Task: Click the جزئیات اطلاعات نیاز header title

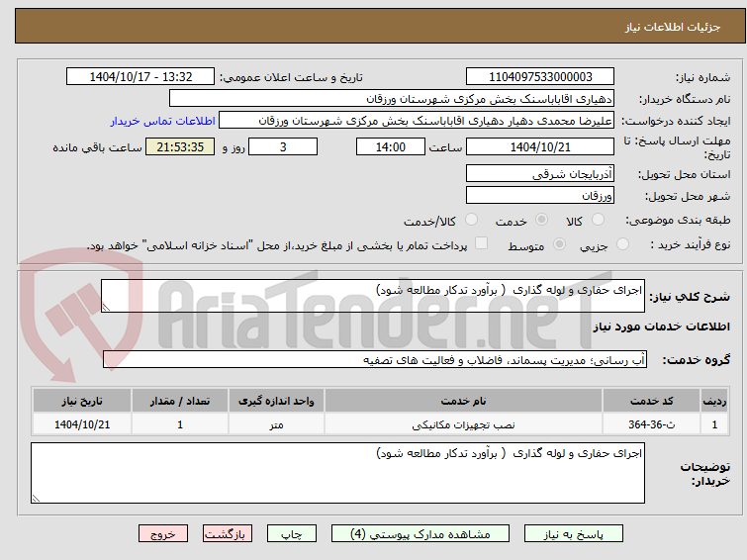Action: click(672, 27)
